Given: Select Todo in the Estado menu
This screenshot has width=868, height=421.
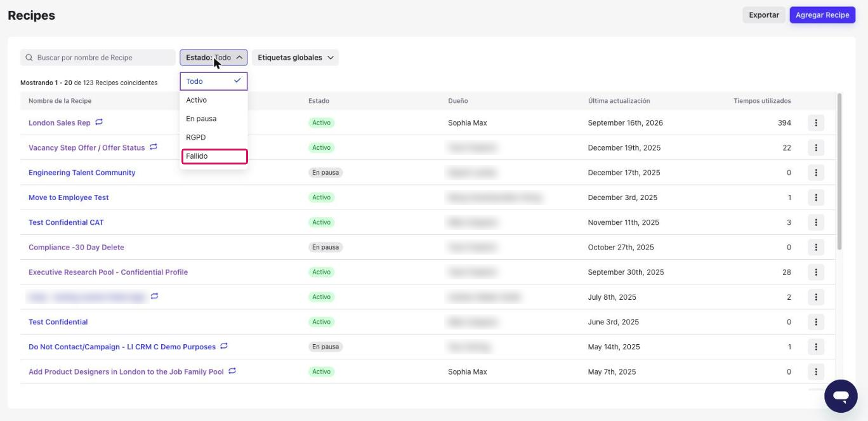Looking at the screenshot, I should pos(213,81).
